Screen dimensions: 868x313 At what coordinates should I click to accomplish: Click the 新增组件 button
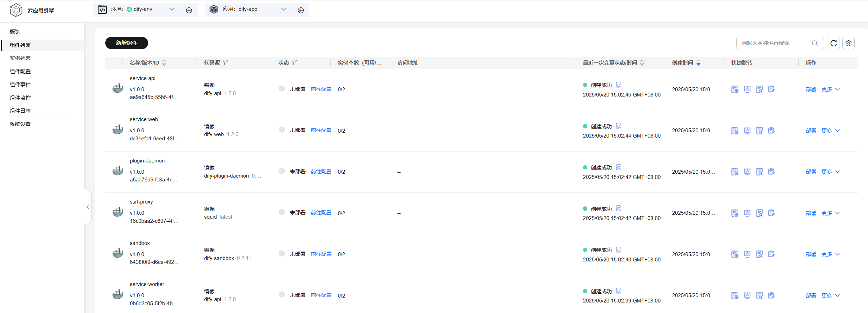[x=127, y=43]
